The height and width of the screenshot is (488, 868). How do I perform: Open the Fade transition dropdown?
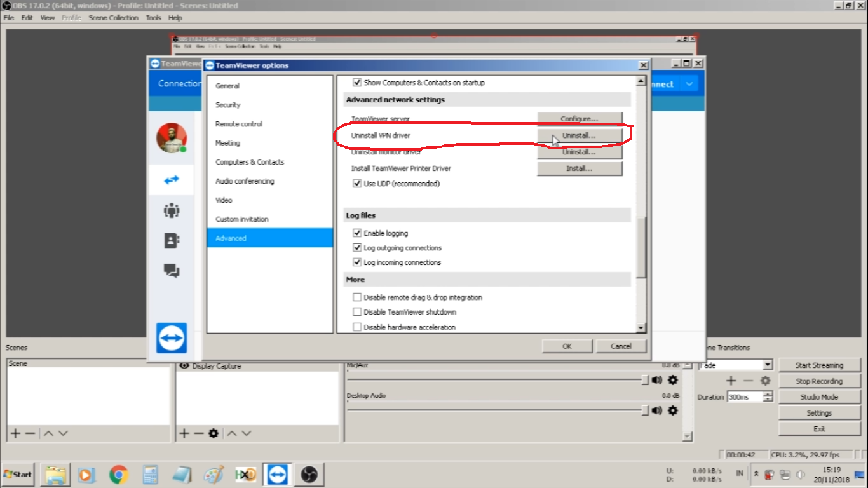point(735,365)
